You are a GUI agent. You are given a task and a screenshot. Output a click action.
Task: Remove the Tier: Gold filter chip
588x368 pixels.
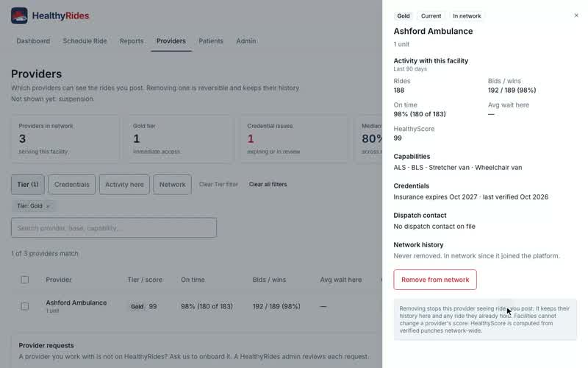[48, 206]
